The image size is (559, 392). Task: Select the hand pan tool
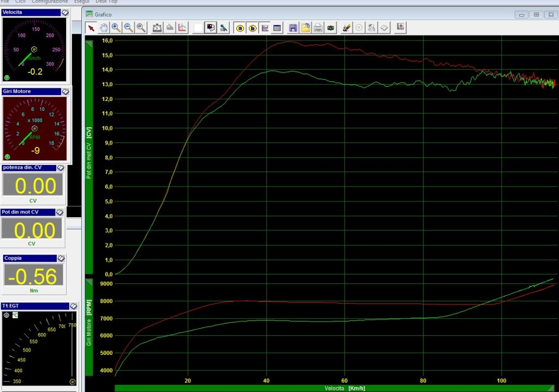(x=103, y=28)
